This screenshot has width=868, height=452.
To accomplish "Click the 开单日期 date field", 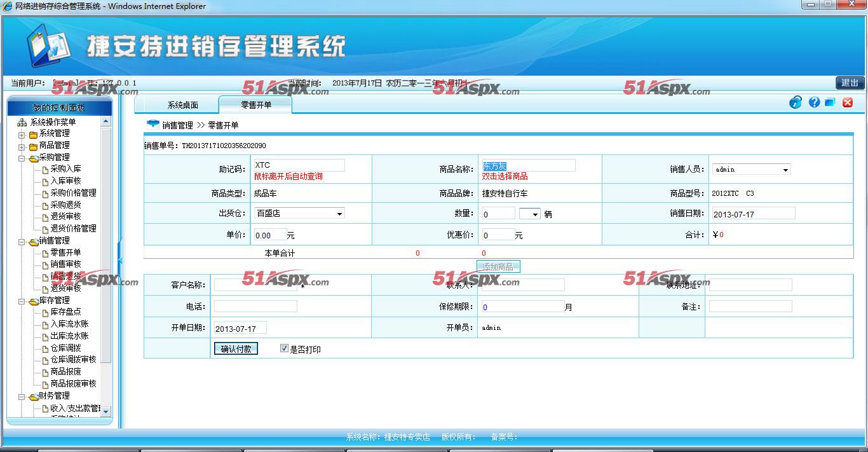I will (x=240, y=328).
